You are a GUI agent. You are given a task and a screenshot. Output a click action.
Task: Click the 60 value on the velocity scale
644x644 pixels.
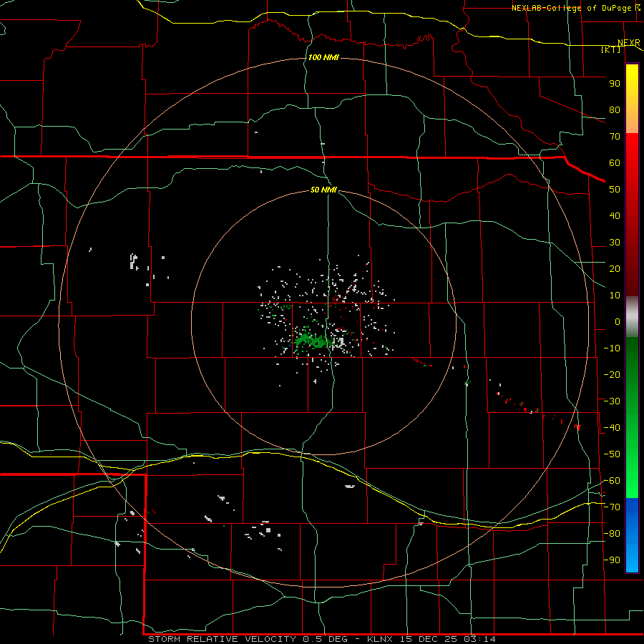[615, 162]
